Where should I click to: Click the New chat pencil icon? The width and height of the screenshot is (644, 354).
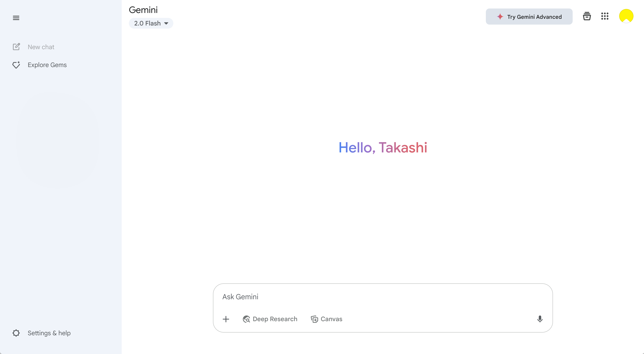[x=16, y=47]
